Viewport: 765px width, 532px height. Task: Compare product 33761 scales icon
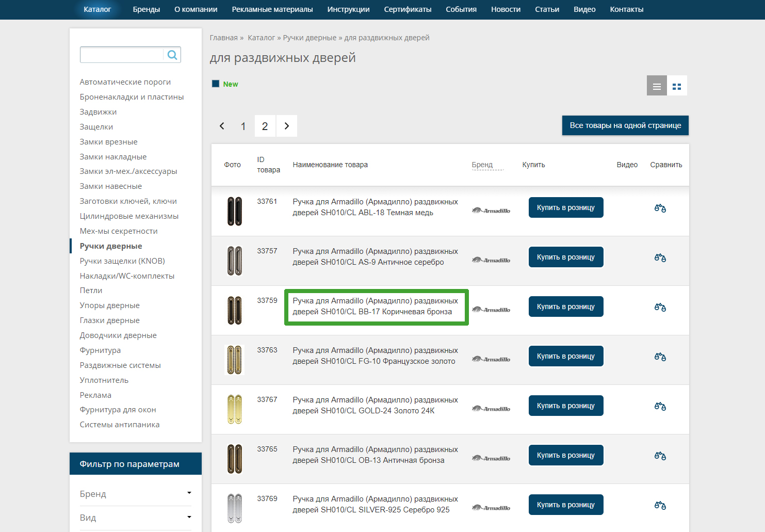[x=660, y=208]
